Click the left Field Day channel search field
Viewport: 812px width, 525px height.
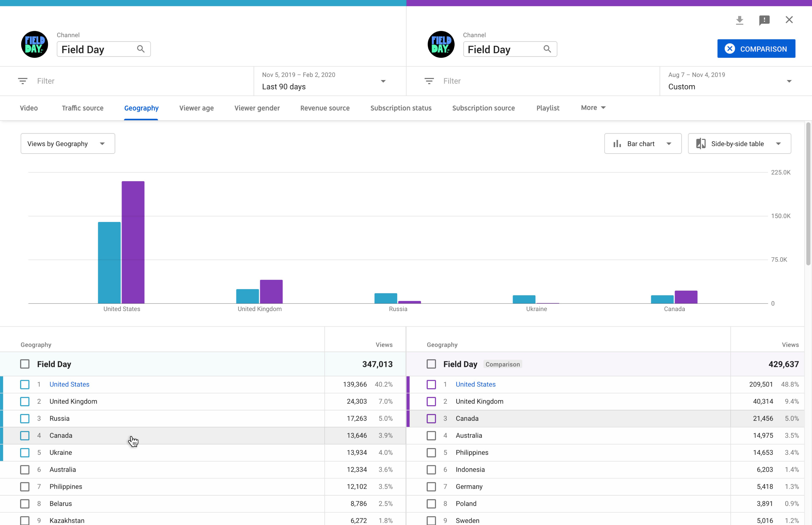click(104, 49)
